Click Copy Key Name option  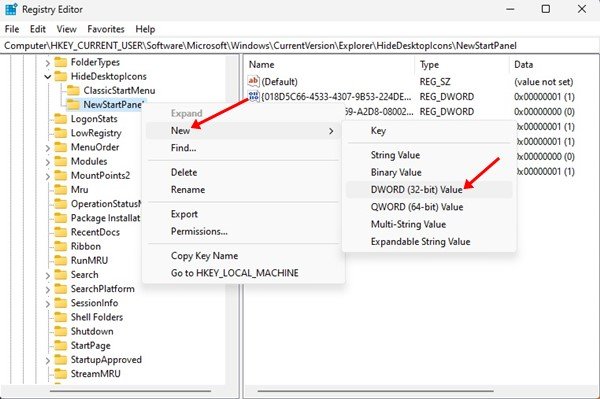(204, 256)
